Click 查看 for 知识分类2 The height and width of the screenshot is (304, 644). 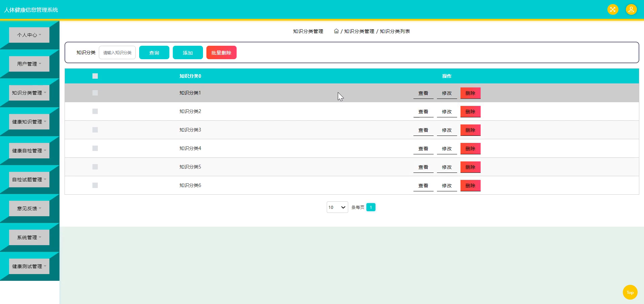pyautogui.click(x=423, y=112)
